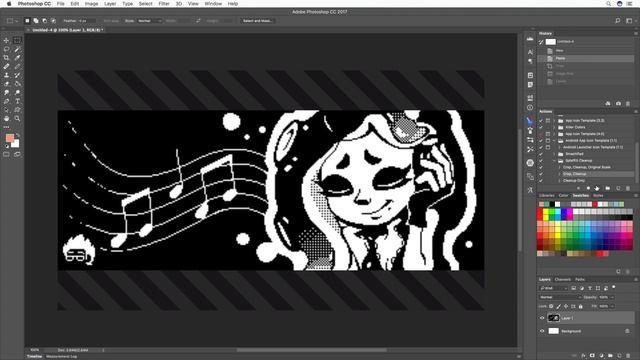Screen dimensions: 640x360
Task: Switch to the Channels tab
Action: point(562,280)
